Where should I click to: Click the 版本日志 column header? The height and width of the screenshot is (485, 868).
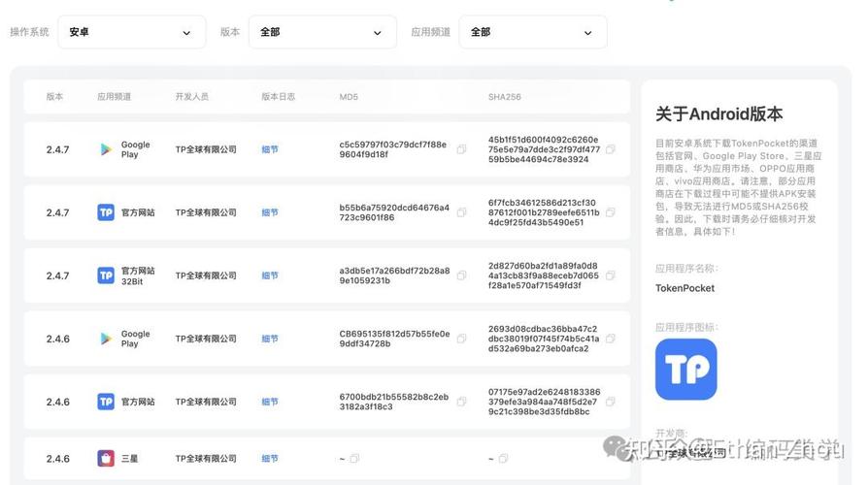click(278, 97)
